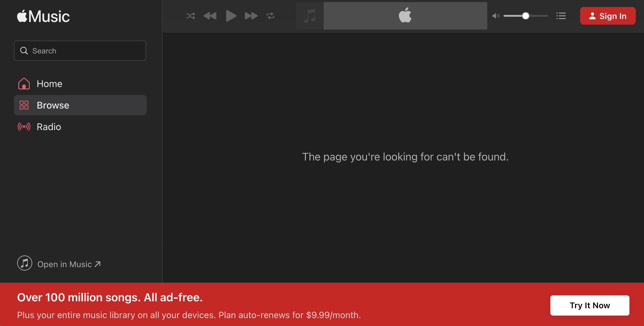This screenshot has width=644, height=326.
Task: Focus the Search field
Action: click(80, 51)
